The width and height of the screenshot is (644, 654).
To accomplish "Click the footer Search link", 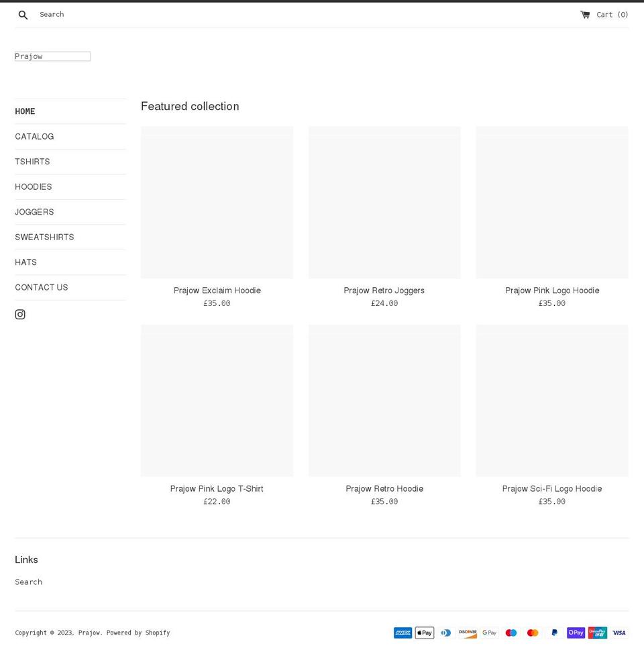I will [x=29, y=582].
